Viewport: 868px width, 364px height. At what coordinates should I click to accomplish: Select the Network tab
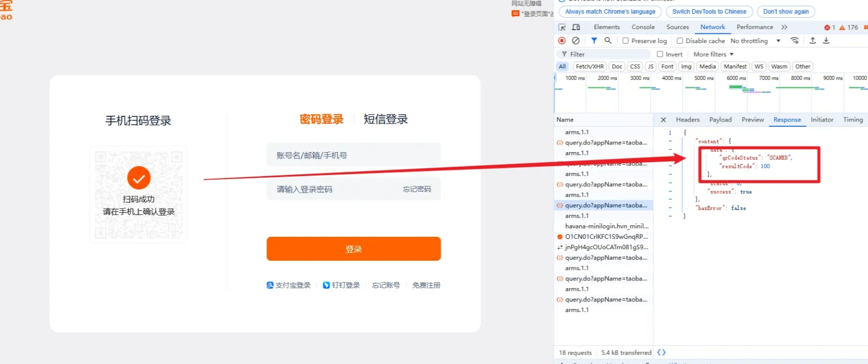713,27
